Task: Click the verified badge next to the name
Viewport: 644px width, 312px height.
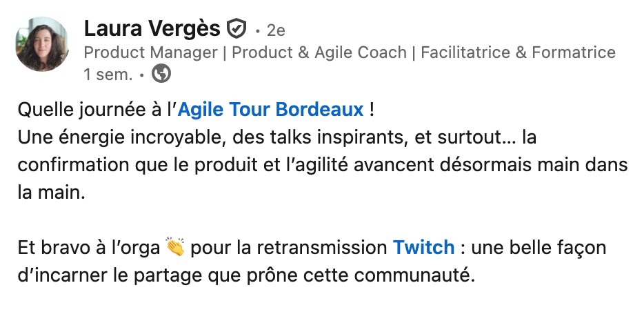Action: coord(236,30)
